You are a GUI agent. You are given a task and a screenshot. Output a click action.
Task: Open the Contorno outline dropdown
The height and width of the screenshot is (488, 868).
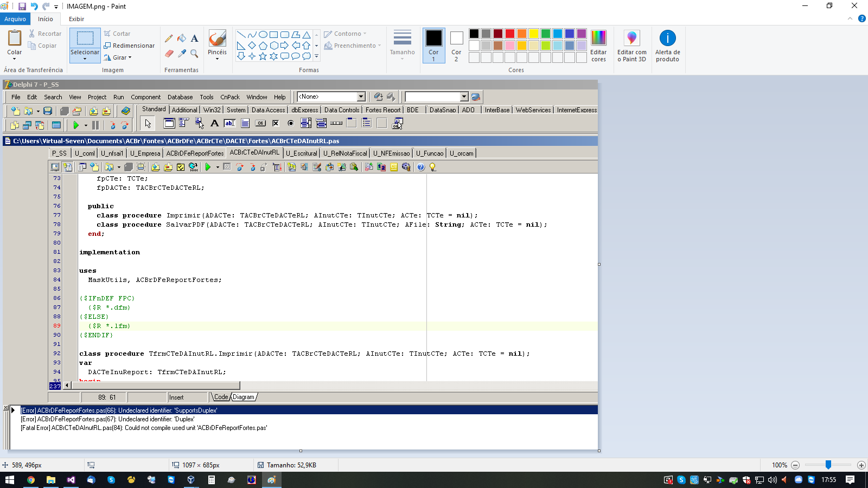[x=346, y=34]
